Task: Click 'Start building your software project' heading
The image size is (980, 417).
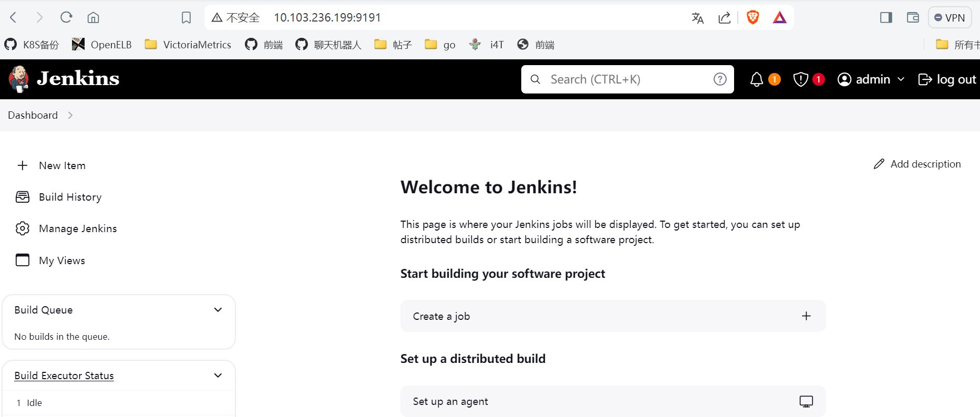Action: coord(503,274)
